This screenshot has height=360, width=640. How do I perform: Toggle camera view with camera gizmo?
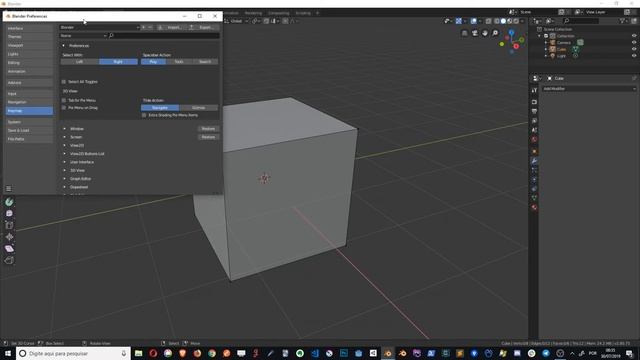pos(474,33)
